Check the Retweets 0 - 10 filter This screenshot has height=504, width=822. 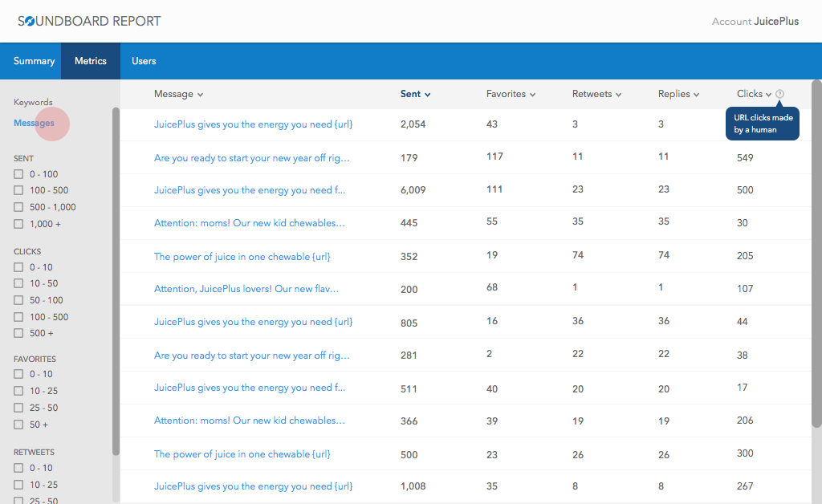[x=19, y=468]
